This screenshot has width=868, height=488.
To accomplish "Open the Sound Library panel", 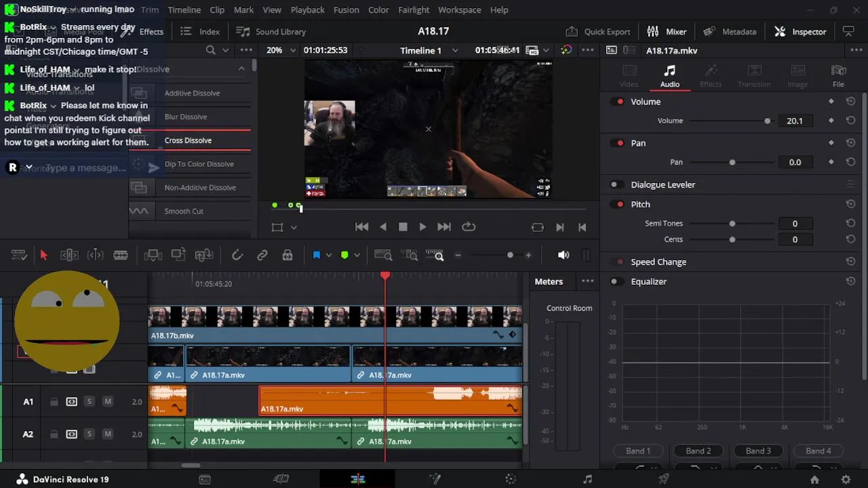I will pos(271,32).
